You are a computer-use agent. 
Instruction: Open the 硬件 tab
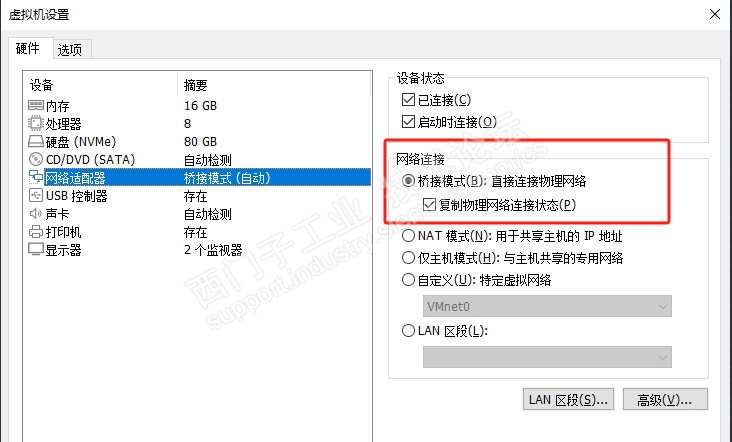pos(28,48)
